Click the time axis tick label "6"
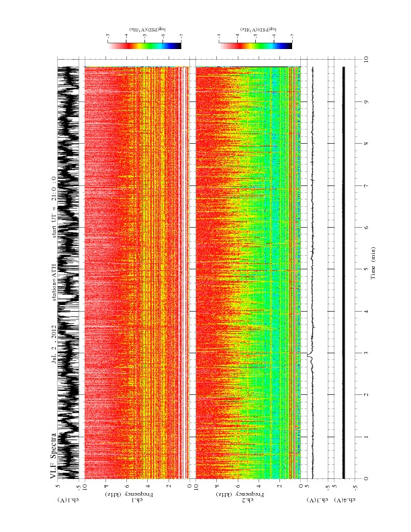The width and height of the screenshot is (411, 532). (x=366, y=227)
